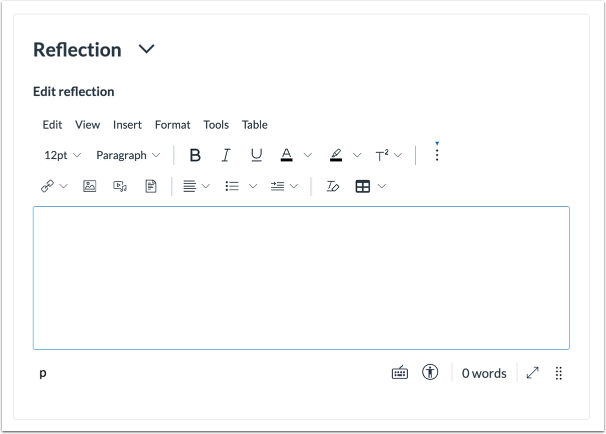Open the 12pt font size dropdown
This screenshot has height=434, width=606.
(x=63, y=155)
